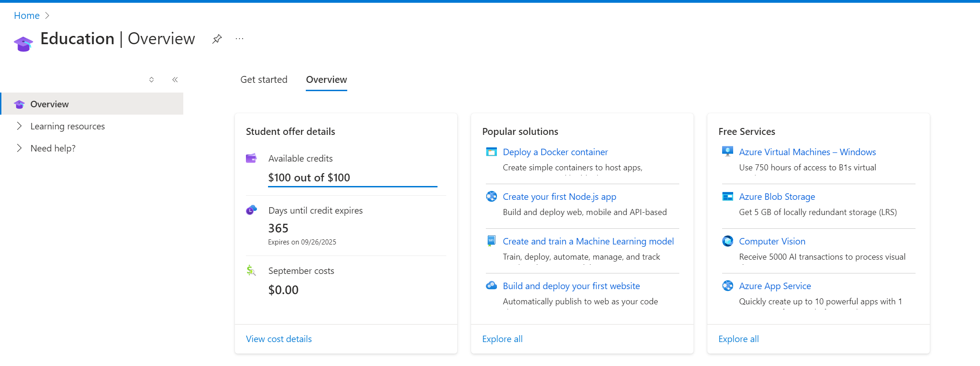Open Deploy a Docker container link
Image resolution: width=980 pixels, height=366 pixels.
555,152
